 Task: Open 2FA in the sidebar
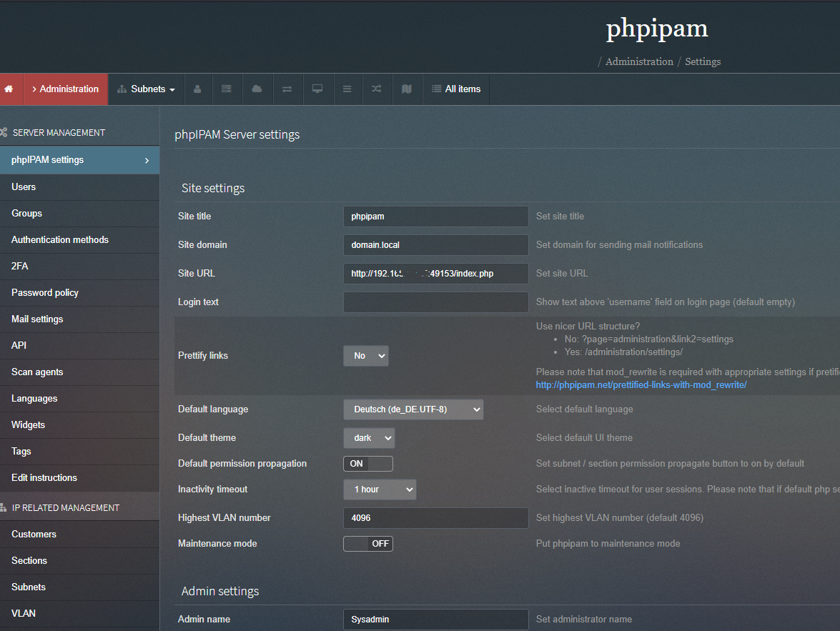click(80, 267)
